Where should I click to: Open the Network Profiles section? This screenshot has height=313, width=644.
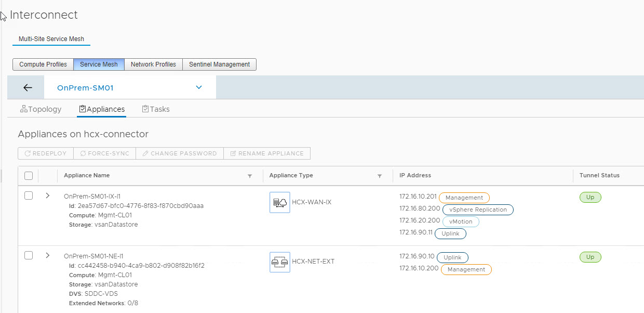pos(153,64)
